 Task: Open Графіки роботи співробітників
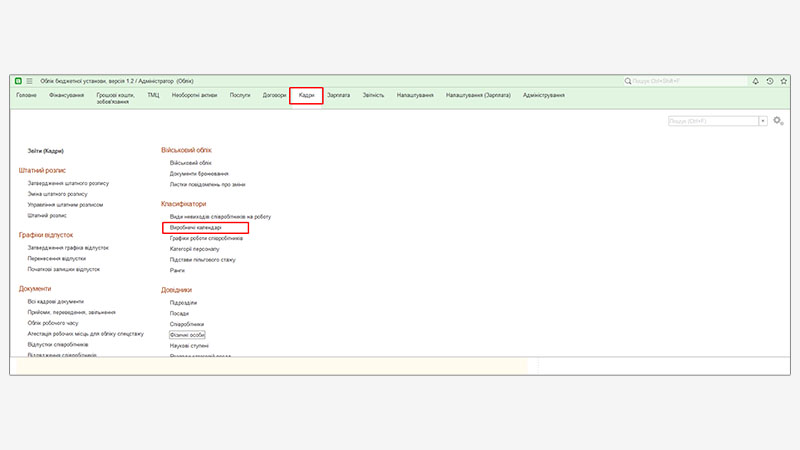click(206, 238)
